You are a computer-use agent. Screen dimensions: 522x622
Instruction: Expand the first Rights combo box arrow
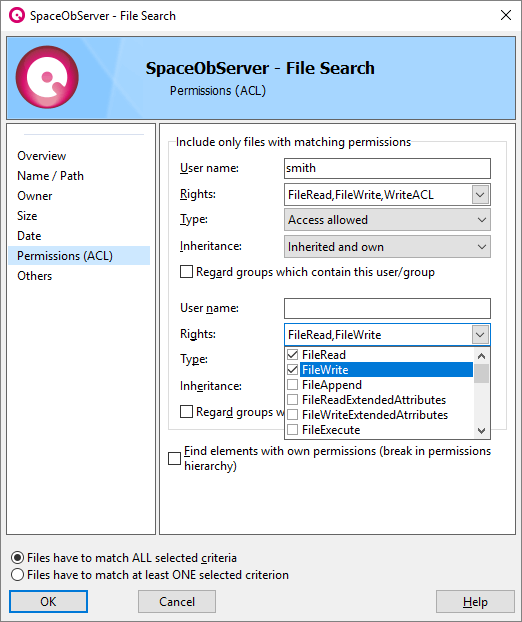point(480,195)
